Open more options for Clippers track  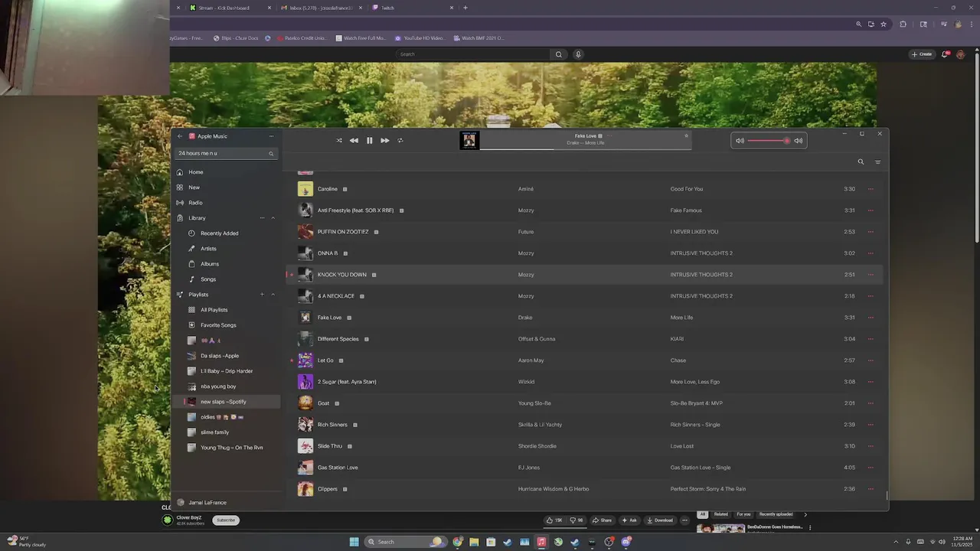[871, 489]
